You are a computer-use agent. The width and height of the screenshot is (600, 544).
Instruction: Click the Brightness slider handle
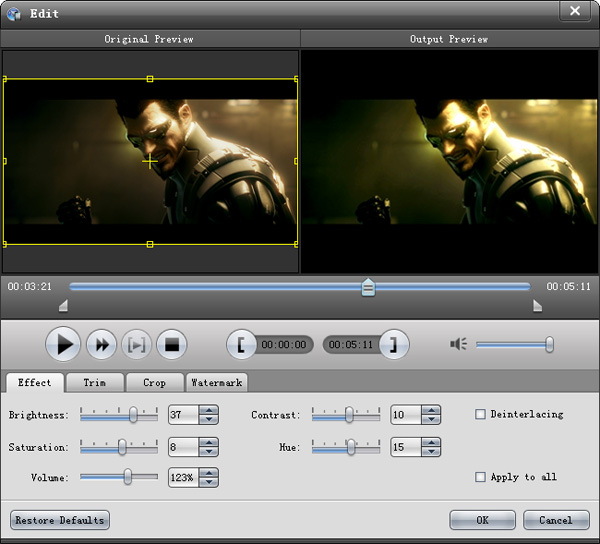coord(133,415)
